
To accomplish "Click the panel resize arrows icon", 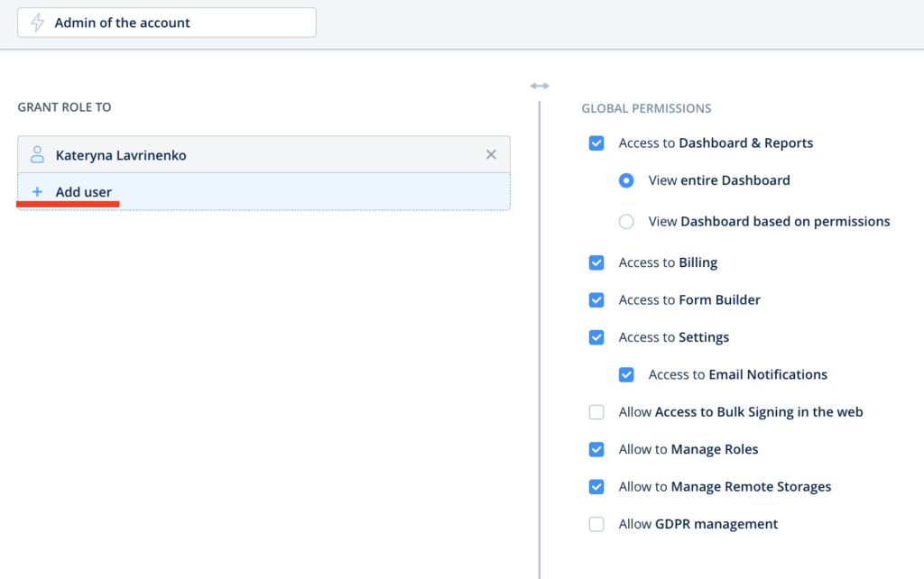I will pos(540,86).
